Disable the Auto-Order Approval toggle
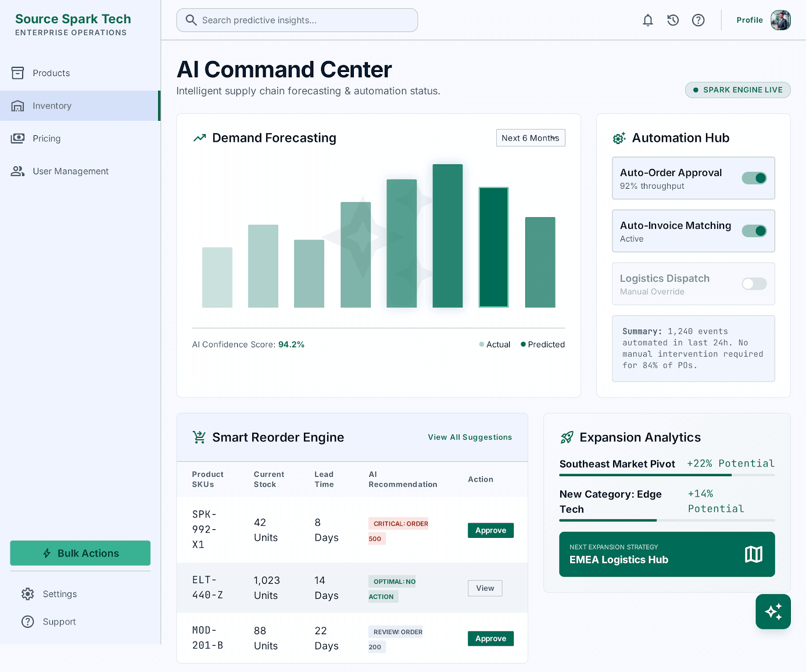Viewport: 806px width, 672px height. tap(754, 178)
